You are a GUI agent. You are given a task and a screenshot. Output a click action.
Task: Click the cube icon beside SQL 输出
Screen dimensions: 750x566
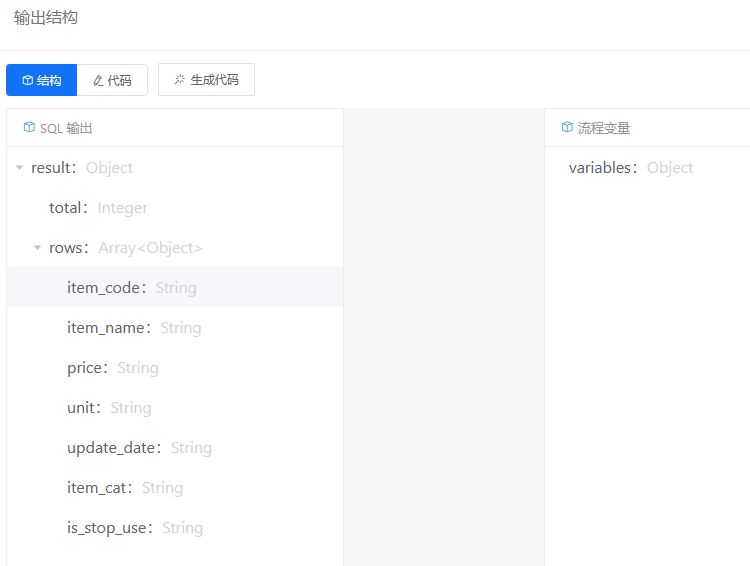[x=29, y=128]
